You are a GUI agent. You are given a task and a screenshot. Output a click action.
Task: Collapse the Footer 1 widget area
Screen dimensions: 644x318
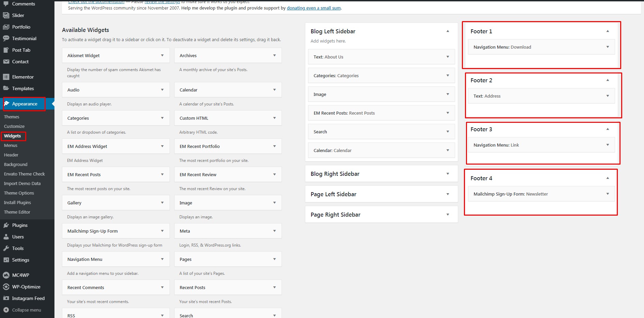(x=608, y=31)
